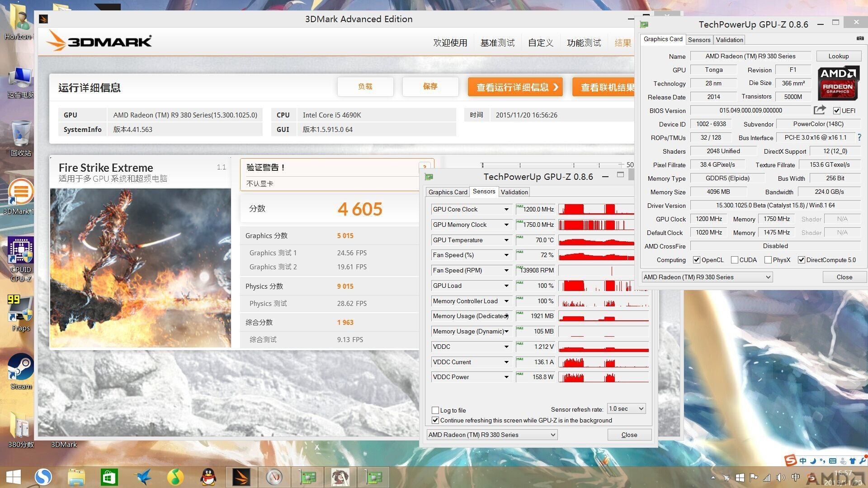Click the Lookup button in GPU-Z
Image resolution: width=868 pixels, height=488 pixels.
[x=839, y=56]
